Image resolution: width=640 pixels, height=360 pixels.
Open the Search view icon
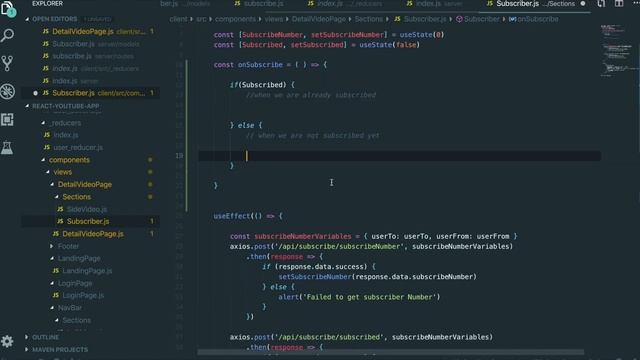pos(7,36)
